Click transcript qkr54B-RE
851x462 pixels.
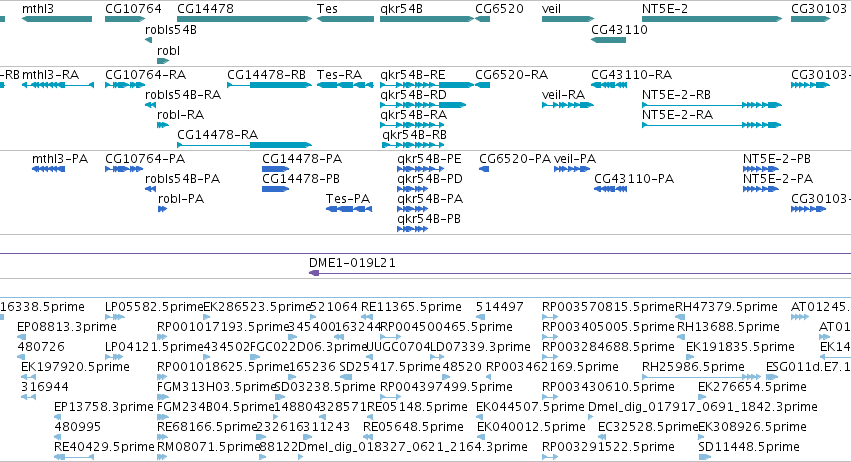[x=427, y=85]
